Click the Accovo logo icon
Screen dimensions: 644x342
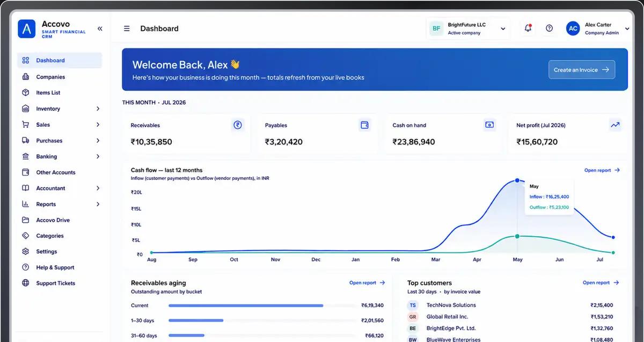pos(26,28)
